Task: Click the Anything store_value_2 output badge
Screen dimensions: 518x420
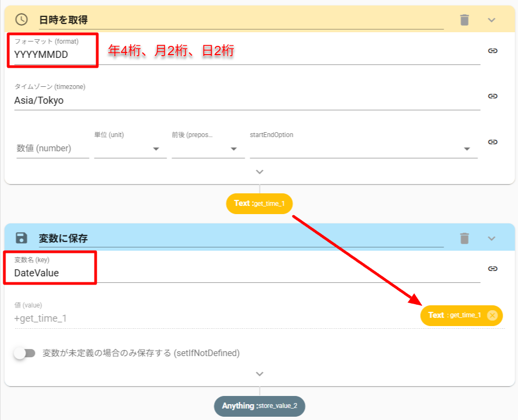Action: coord(259,406)
